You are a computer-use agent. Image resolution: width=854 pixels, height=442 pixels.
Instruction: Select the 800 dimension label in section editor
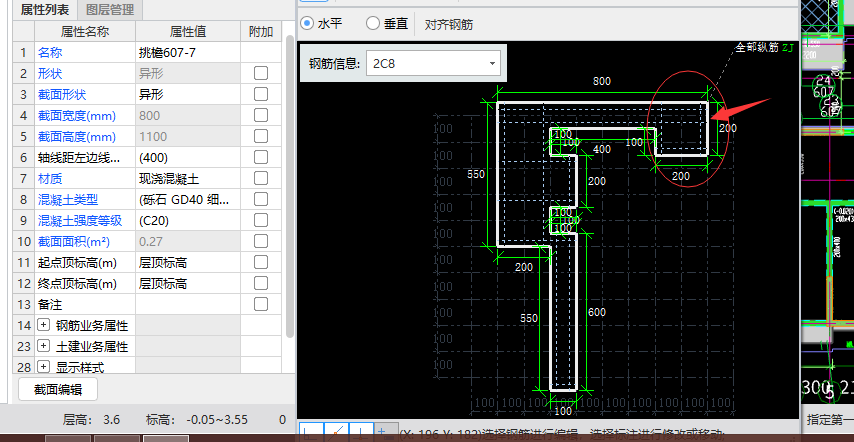coord(602,81)
